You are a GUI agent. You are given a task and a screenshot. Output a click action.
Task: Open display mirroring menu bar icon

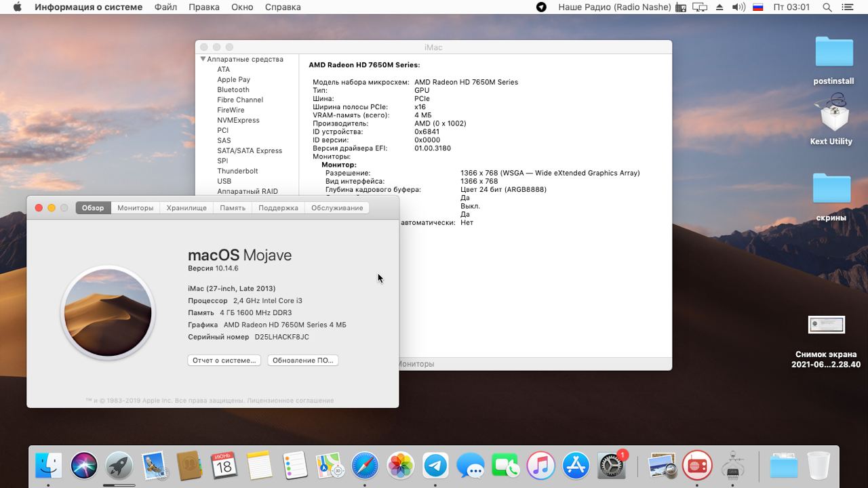point(700,7)
